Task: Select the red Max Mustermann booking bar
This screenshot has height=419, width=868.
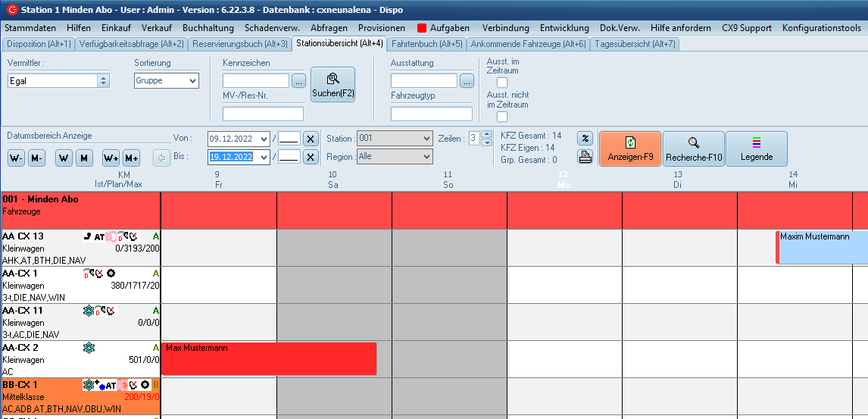Action: 269,358
